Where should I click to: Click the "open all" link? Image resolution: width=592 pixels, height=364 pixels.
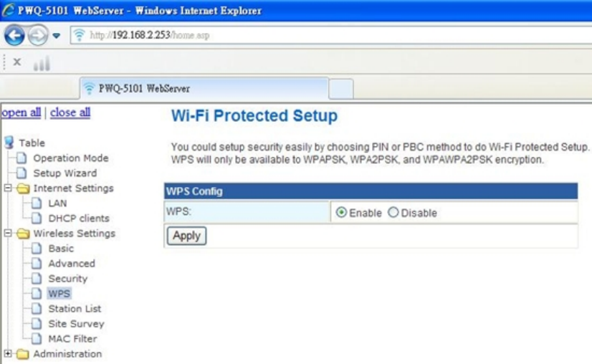[x=22, y=112]
